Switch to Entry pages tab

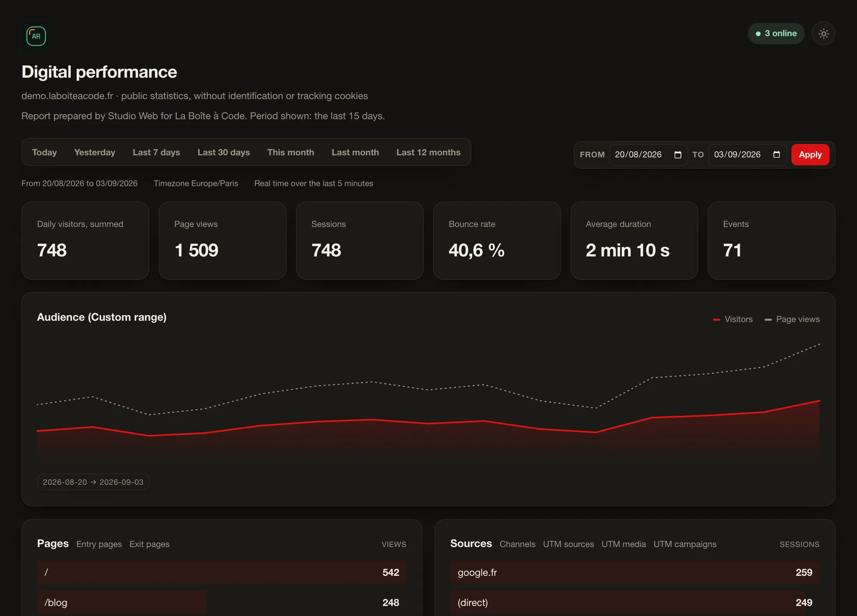pos(99,544)
